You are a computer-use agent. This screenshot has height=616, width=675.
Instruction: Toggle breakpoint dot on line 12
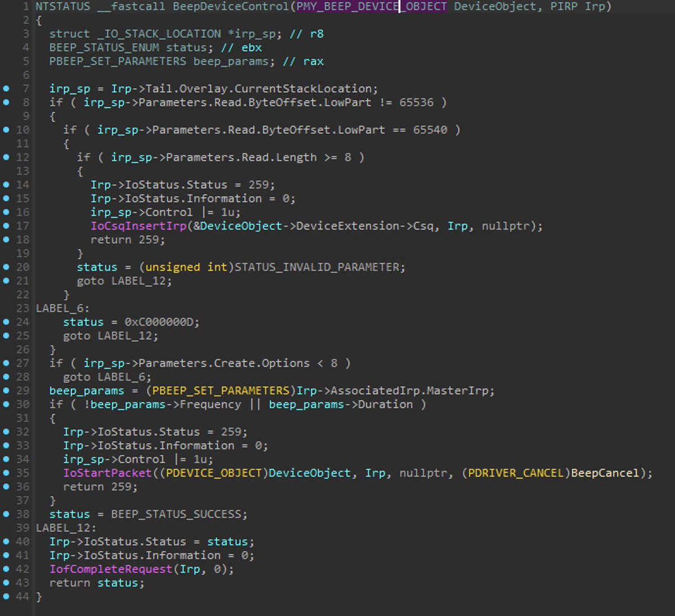coord(6,157)
